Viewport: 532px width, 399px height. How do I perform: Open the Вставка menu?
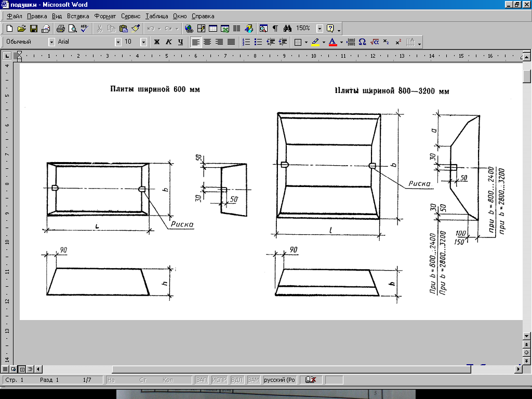(x=78, y=16)
